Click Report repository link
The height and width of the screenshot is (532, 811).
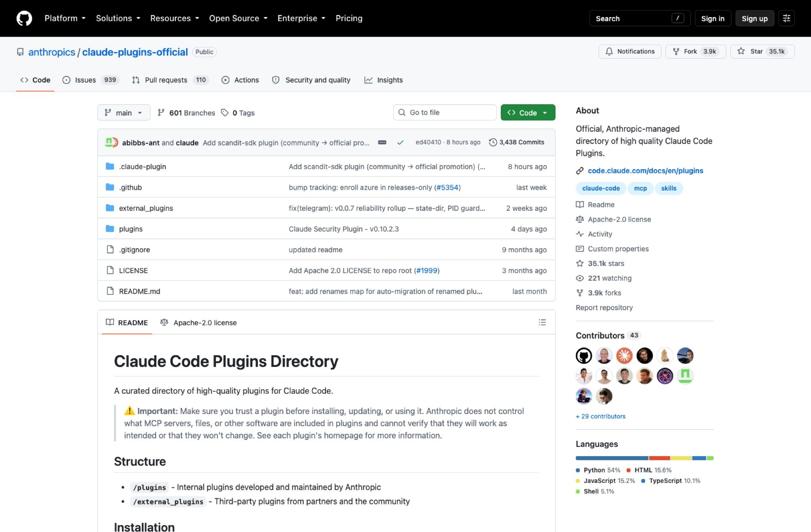(x=604, y=307)
